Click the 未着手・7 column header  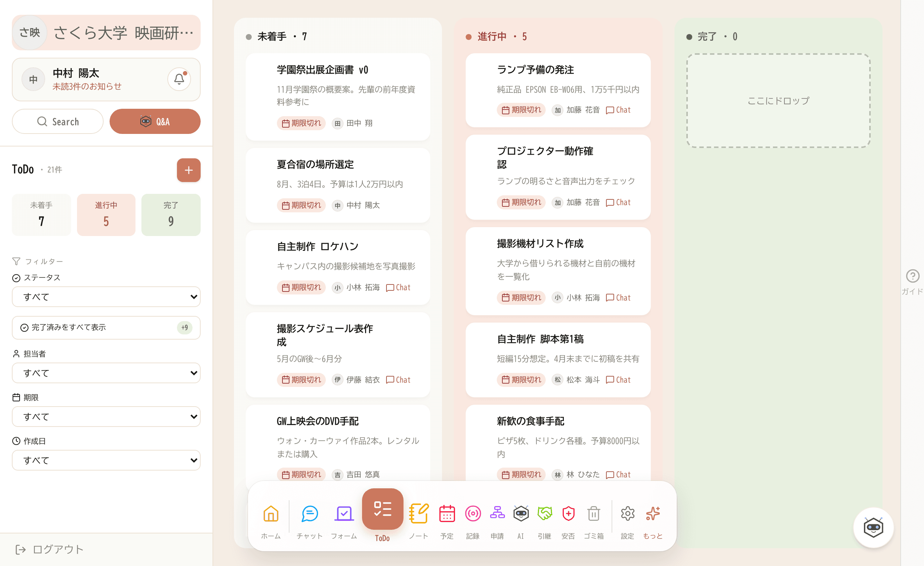click(277, 36)
